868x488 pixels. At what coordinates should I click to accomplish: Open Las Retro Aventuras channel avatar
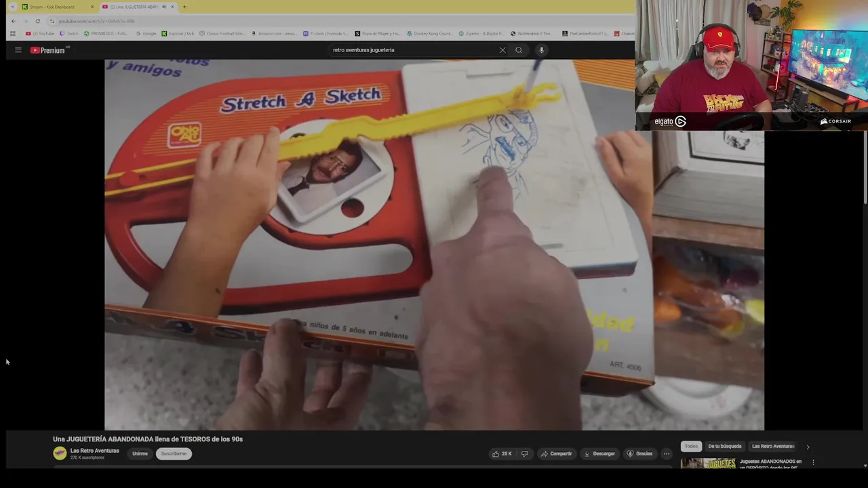tap(60, 453)
